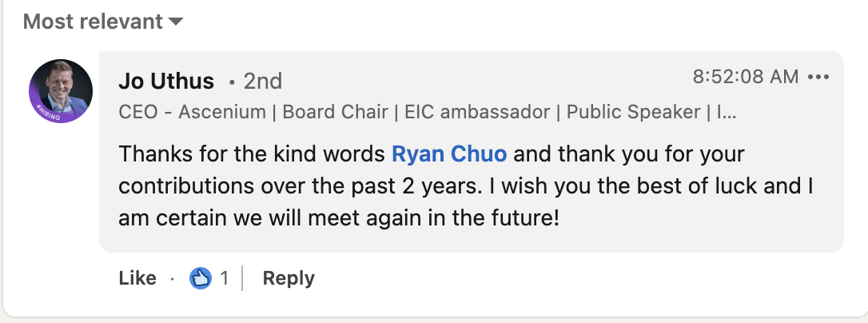Click the CEO - Ascenium headline text
This screenshot has width=868, height=323.
192,112
